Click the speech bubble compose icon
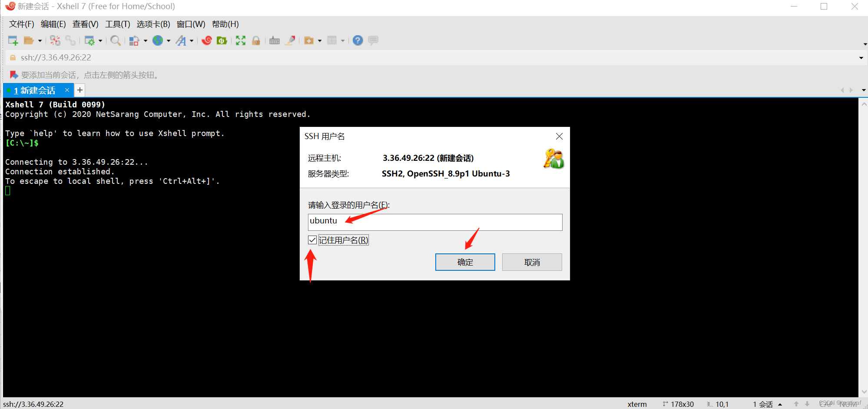 coord(373,40)
